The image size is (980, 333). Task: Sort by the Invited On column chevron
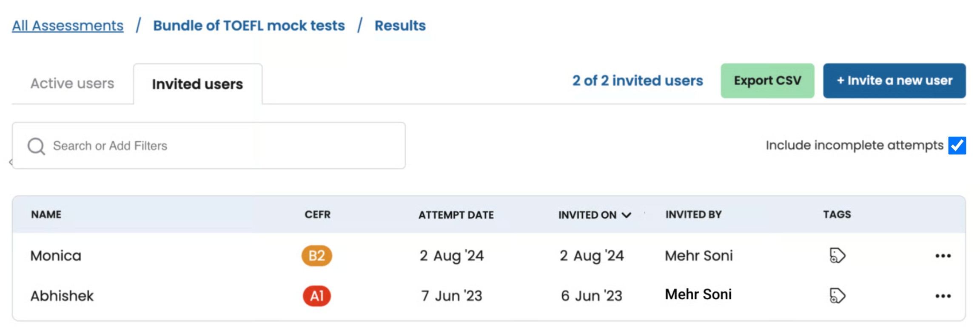pyautogui.click(x=626, y=215)
